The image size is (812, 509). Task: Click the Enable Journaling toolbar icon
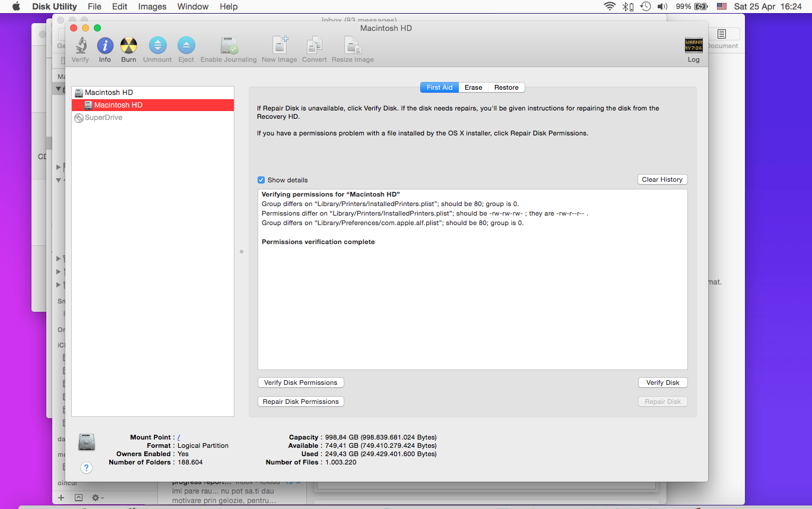(x=229, y=46)
